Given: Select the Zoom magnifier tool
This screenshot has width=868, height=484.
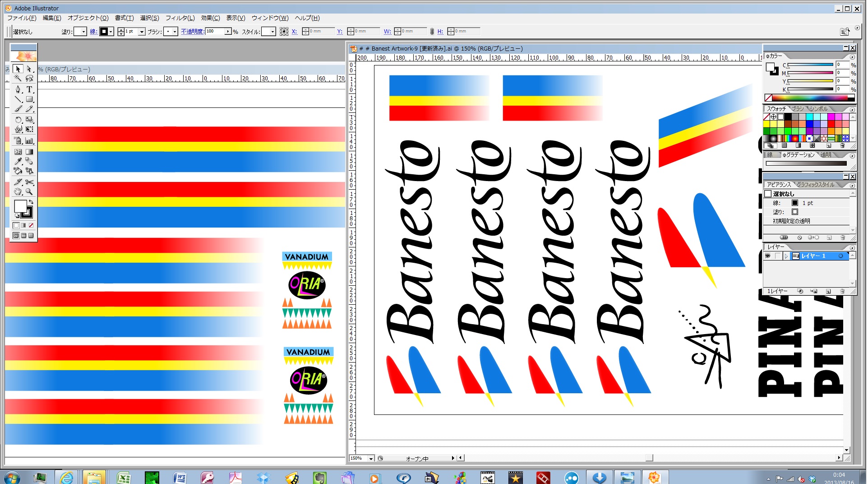Looking at the screenshot, I should coord(29,191).
